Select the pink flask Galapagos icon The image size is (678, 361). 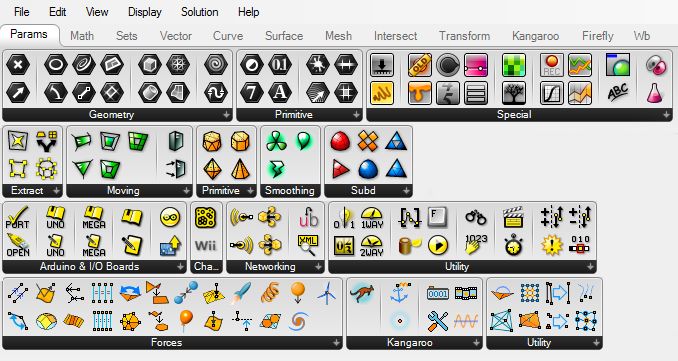(655, 93)
